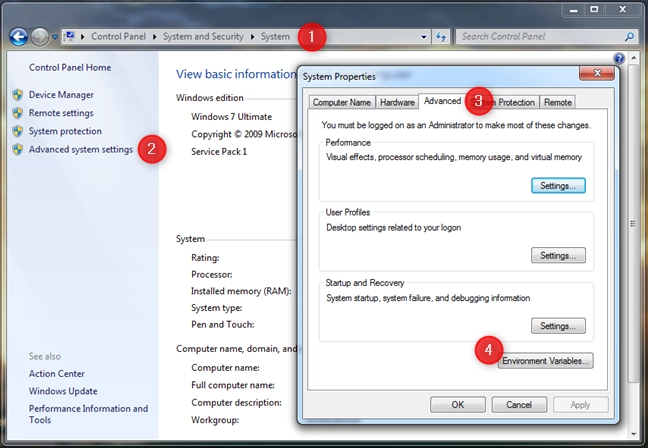
Task: Switch to System Protection tab
Action: click(x=504, y=102)
